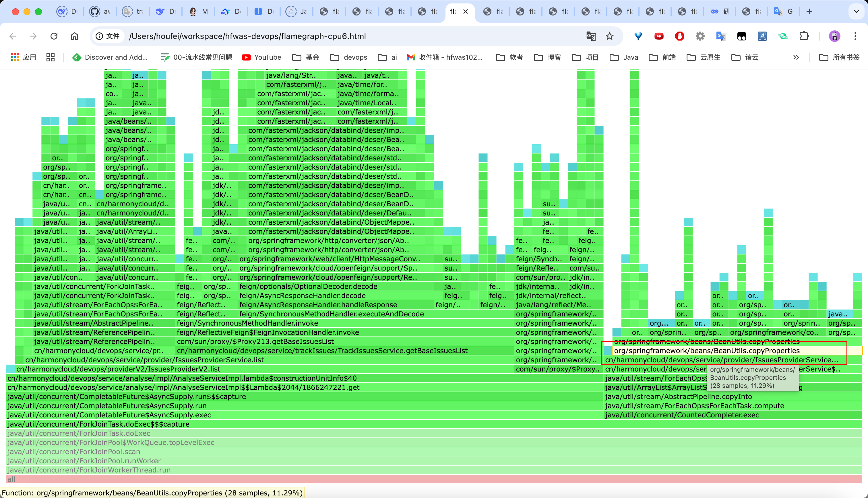Switch to the GitHub tab

(x=99, y=12)
